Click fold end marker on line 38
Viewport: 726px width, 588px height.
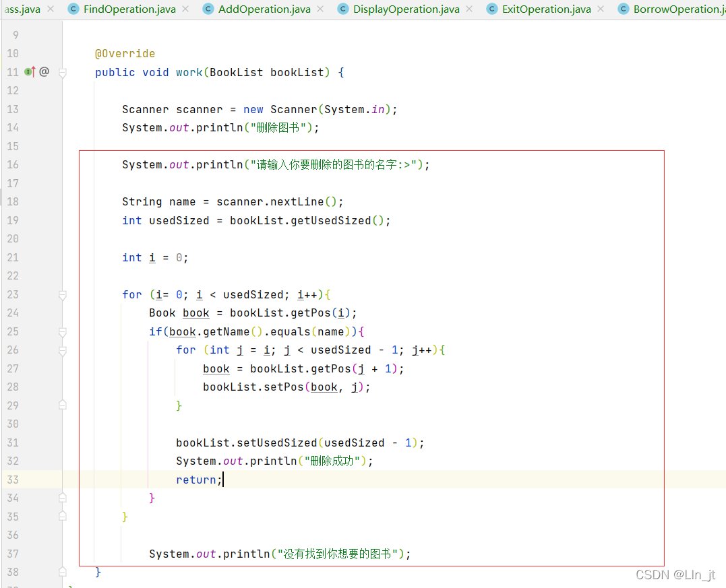pos(63,572)
